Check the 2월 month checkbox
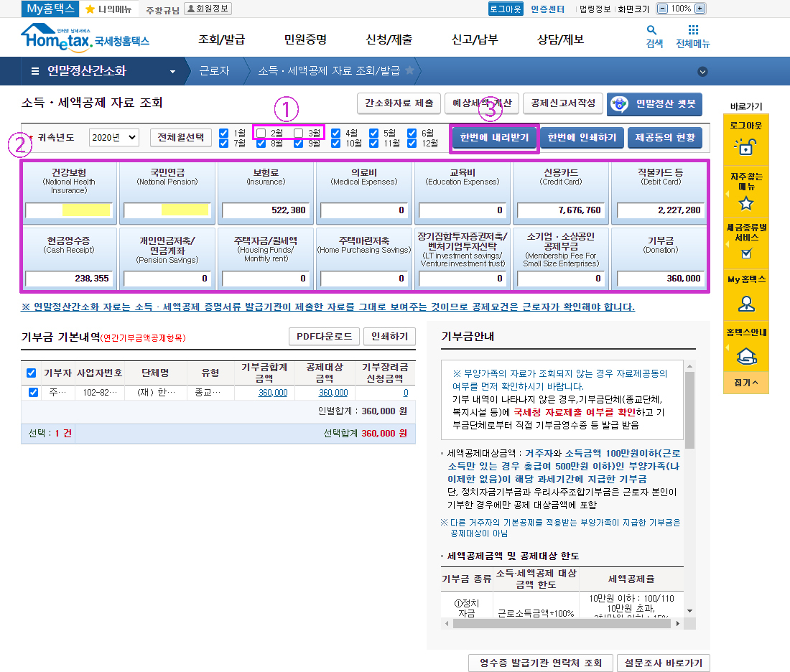Screen dimensions: 790x672 click(261, 133)
